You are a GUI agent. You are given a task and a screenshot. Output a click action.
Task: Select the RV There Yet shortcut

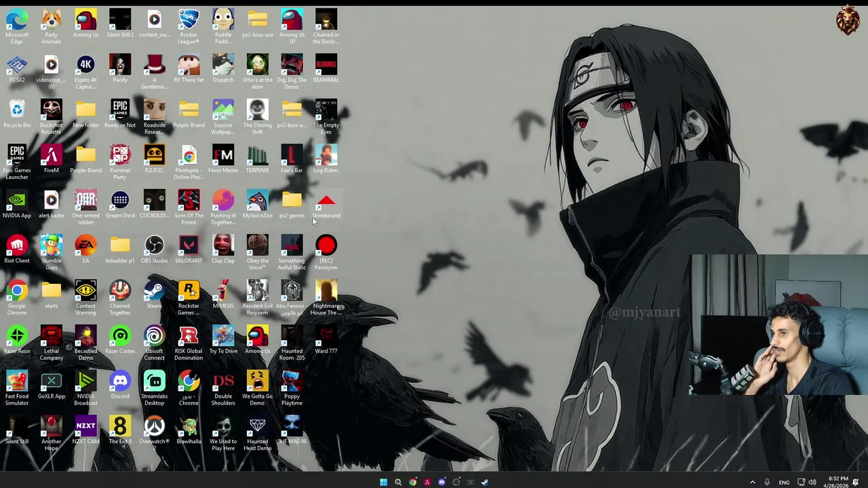coord(189,69)
